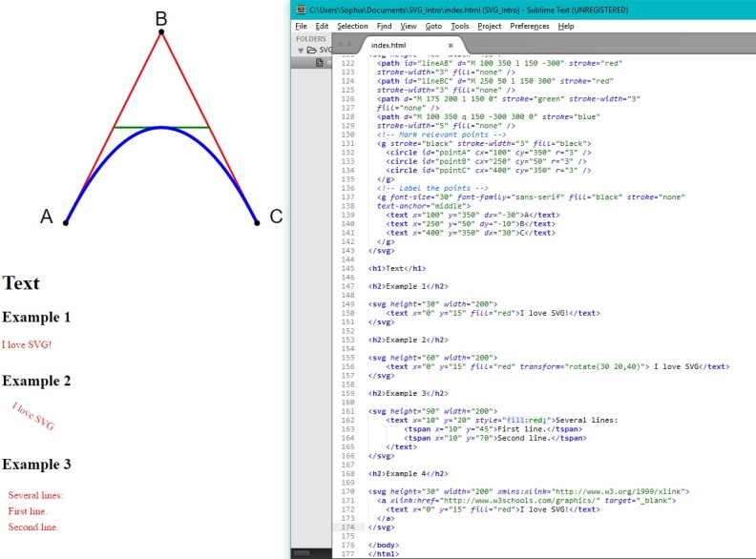
Task: Click the 'Example 1' heading in browser
Action: tap(36, 317)
